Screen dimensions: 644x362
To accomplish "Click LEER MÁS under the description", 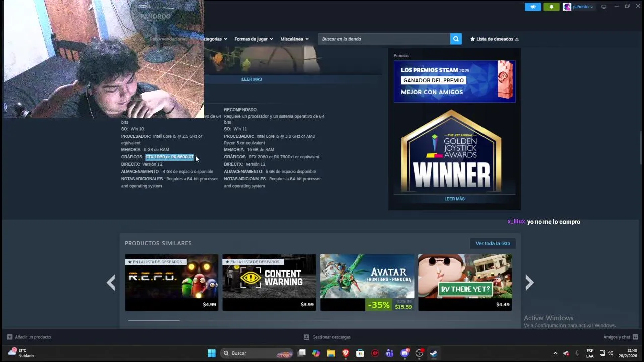I will click(252, 79).
